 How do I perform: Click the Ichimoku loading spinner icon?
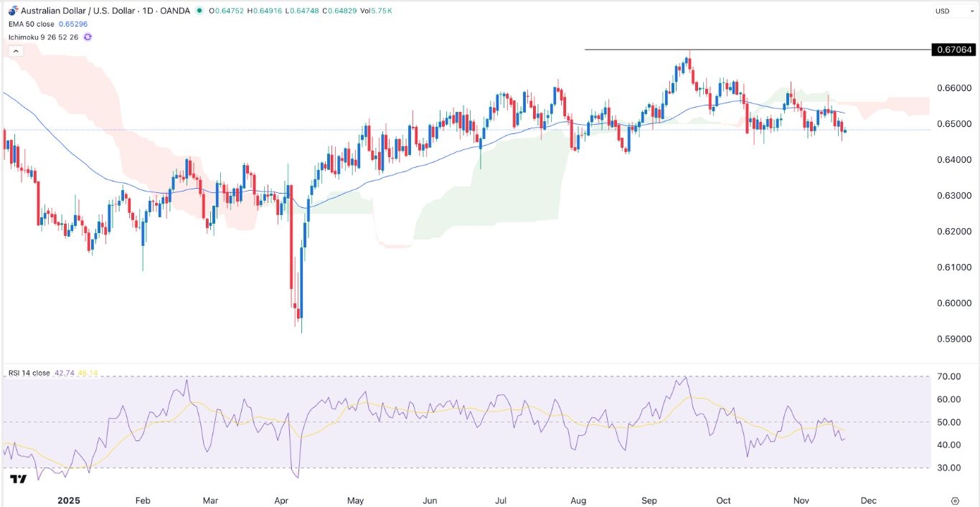(87, 37)
